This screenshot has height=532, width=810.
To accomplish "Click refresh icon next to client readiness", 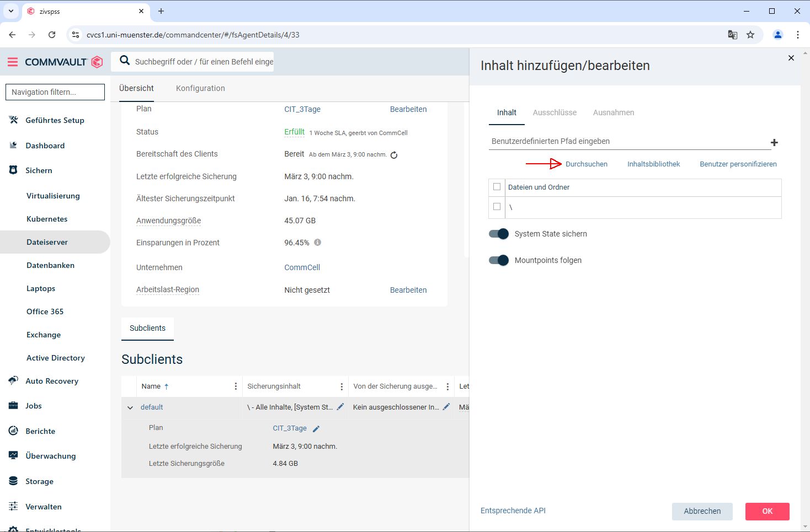I will coord(394,155).
